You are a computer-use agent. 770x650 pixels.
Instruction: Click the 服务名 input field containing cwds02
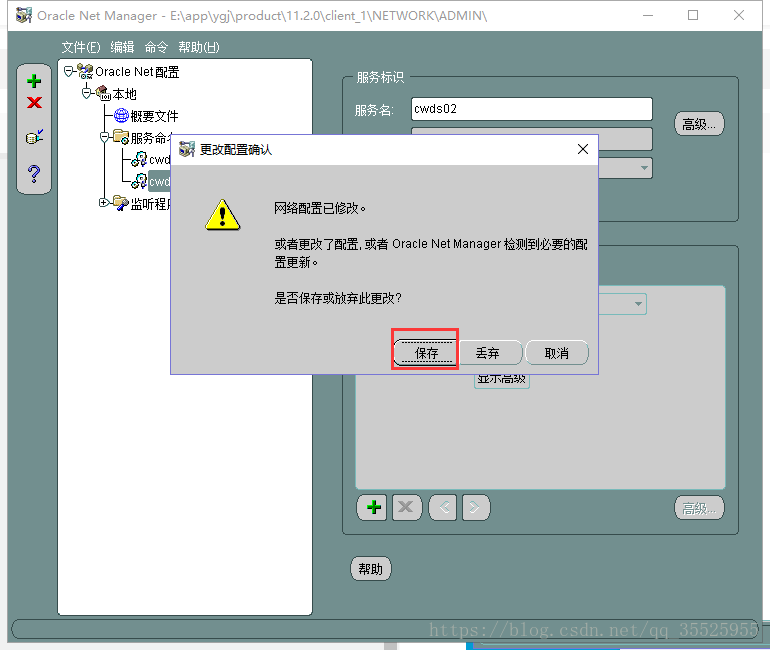coord(532,108)
